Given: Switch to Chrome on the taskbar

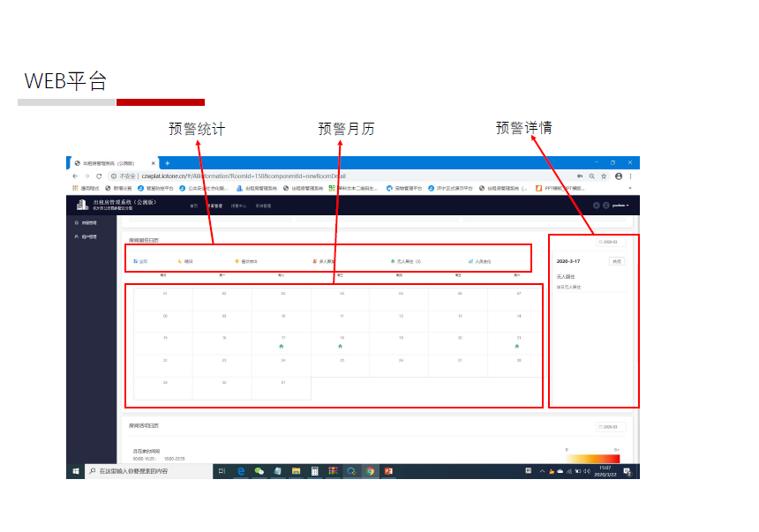Looking at the screenshot, I should (370, 471).
